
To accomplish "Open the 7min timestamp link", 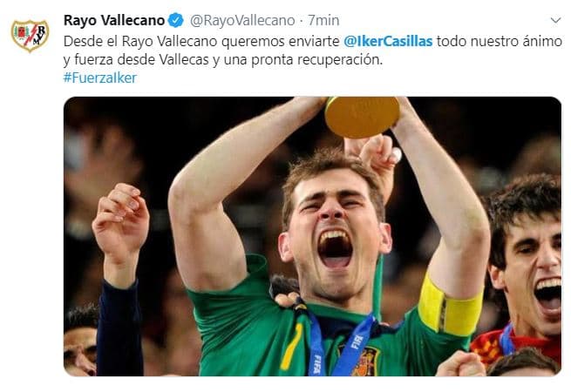I will click(x=323, y=20).
